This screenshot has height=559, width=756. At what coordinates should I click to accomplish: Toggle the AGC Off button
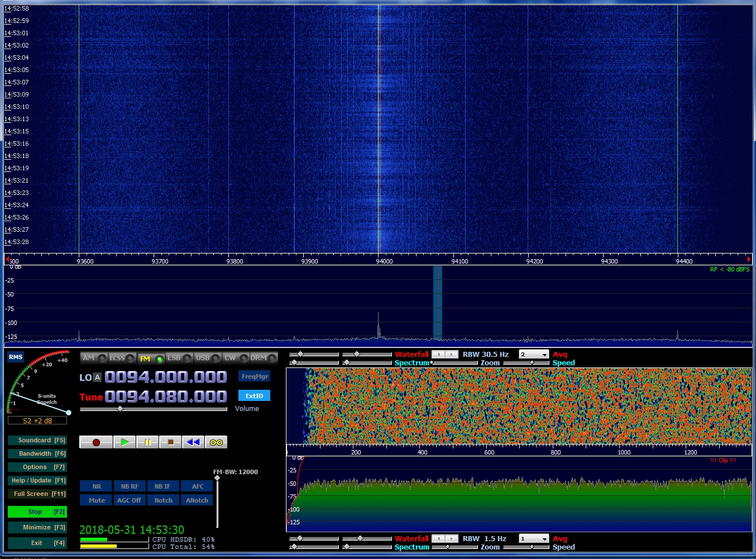[x=130, y=500]
